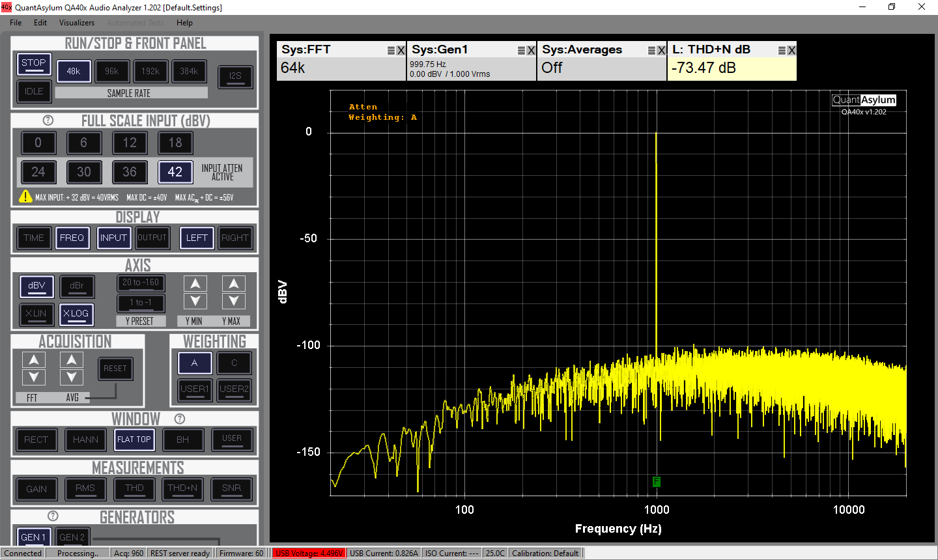Select 0 dBV full scale input
The image size is (938, 560).
click(x=38, y=143)
